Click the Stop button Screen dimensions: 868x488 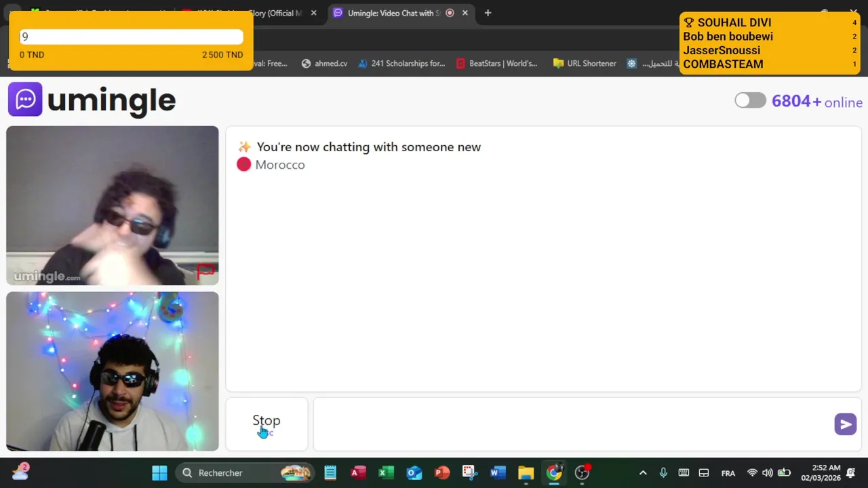click(267, 424)
